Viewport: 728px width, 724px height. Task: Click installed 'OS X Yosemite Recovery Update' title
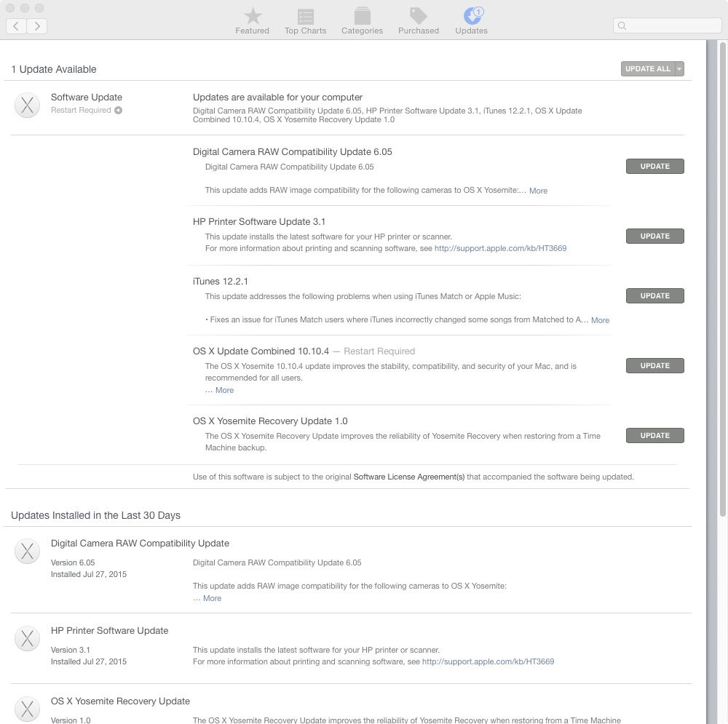pyautogui.click(x=120, y=701)
